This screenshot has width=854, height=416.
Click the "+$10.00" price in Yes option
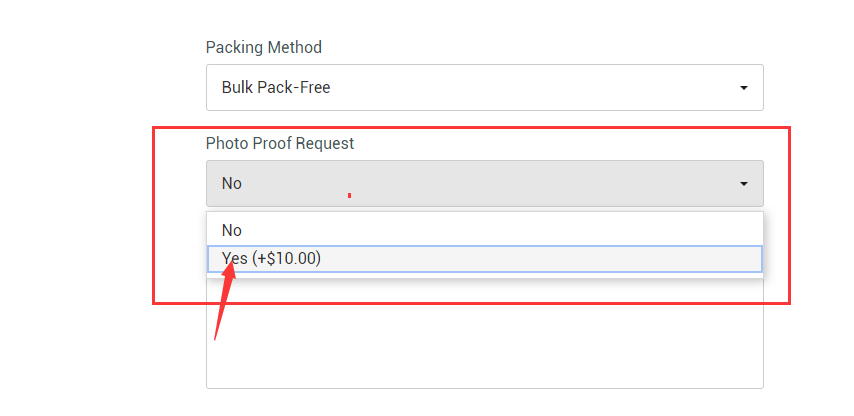287,259
